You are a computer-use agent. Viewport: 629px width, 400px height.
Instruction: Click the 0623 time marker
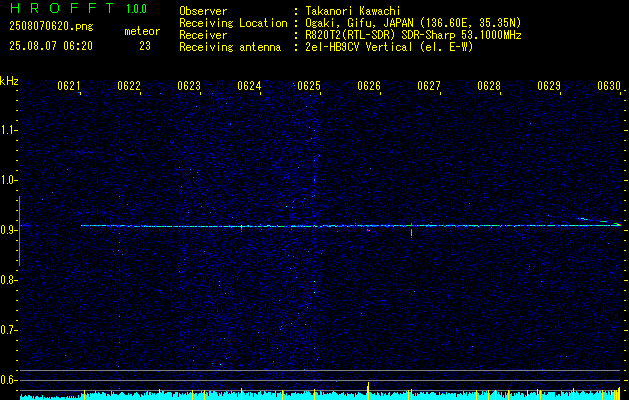(189, 86)
